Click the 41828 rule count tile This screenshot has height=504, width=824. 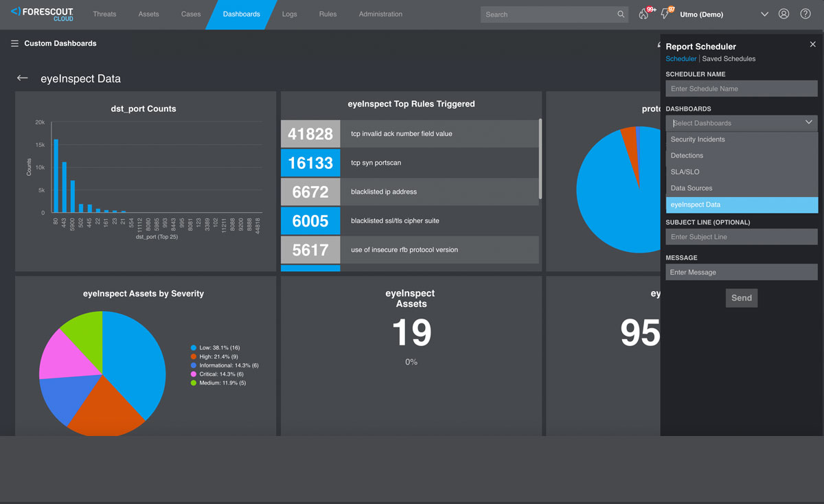310,134
